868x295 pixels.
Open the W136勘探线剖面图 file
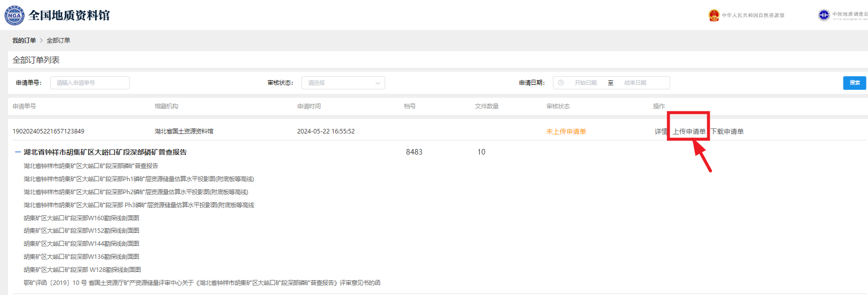[x=81, y=257]
